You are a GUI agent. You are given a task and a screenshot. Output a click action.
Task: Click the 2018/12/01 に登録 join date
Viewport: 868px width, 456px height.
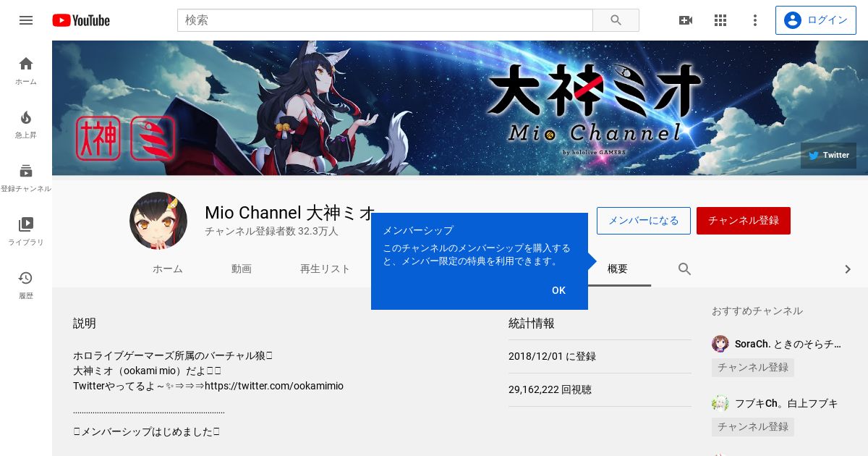tap(552, 356)
